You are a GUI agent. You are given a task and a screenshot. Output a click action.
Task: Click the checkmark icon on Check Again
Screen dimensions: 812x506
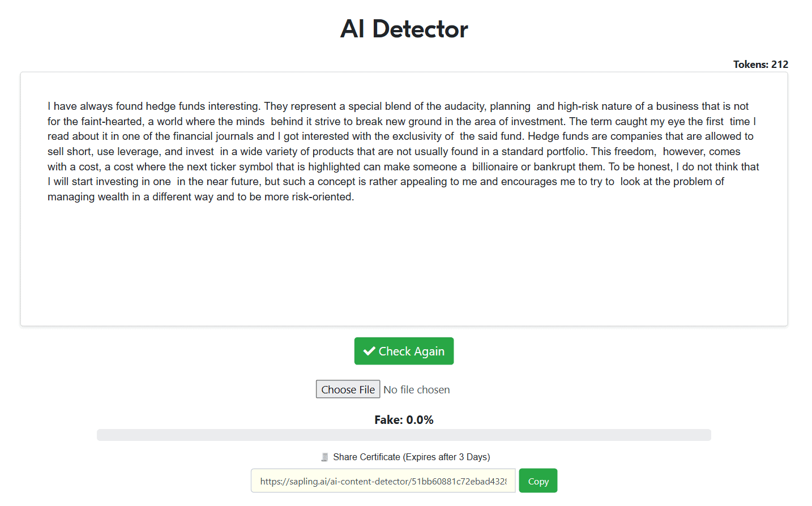369,351
